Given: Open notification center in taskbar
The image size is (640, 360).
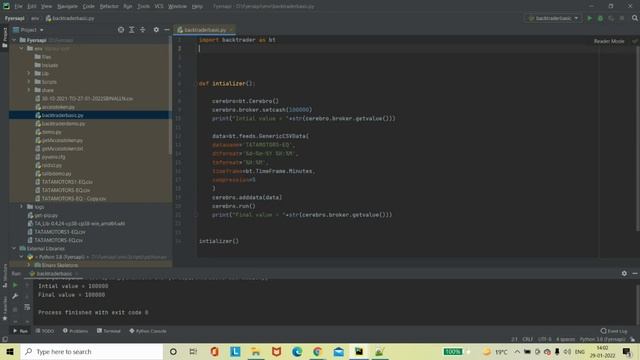Looking at the screenshot, I should coord(627,351).
